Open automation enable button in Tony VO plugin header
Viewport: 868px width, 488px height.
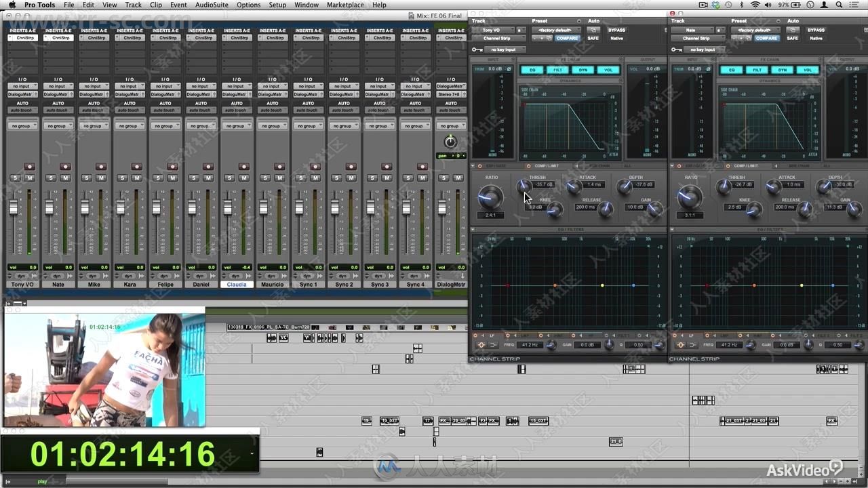point(593,30)
